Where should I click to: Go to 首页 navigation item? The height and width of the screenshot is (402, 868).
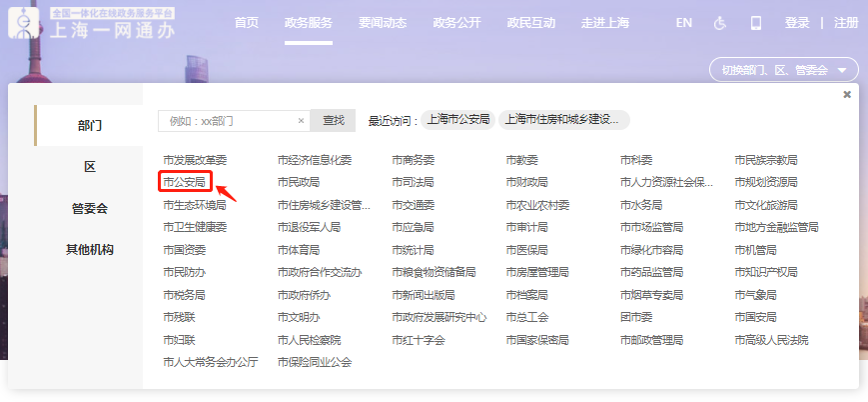[x=247, y=23]
